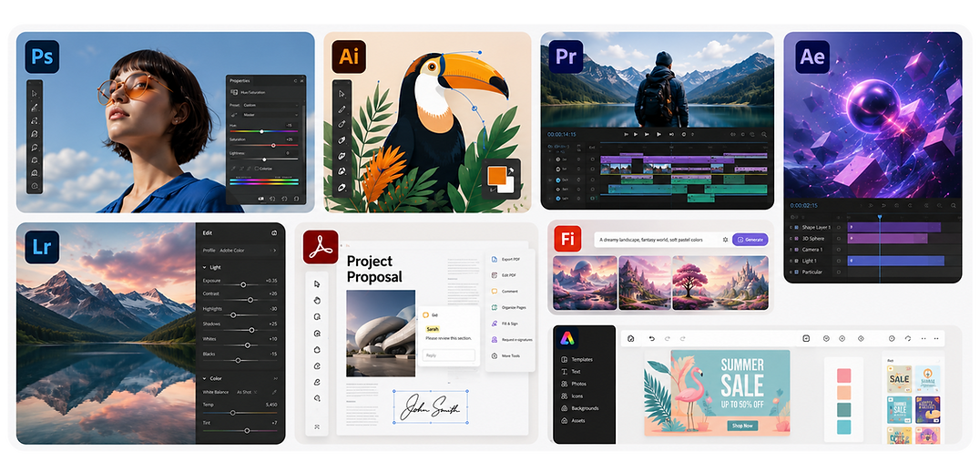The height and width of the screenshot is (463, 980).
Task: Click the Illustrator Ai app logo
Action: point(349,57)
